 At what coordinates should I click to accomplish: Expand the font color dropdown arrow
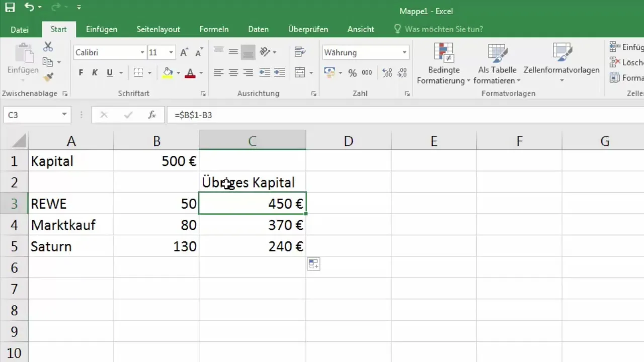click(x=201, y=73)
